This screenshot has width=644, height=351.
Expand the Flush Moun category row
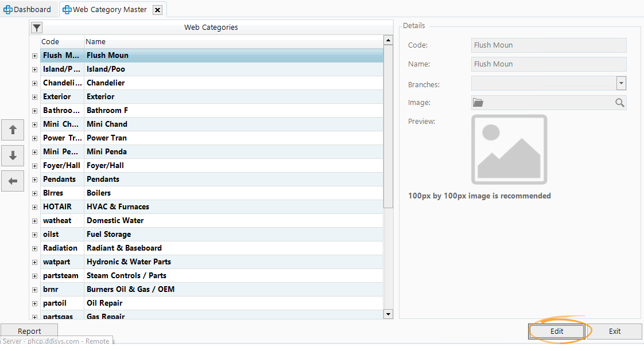click(x=34, y=56)
